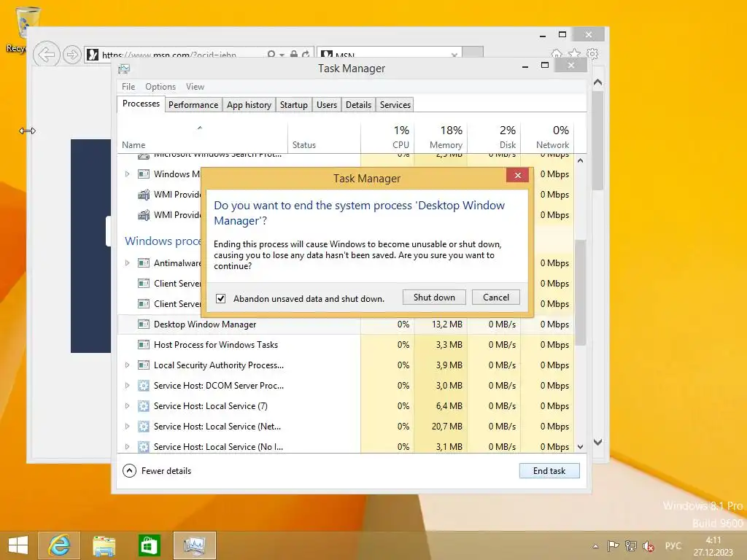Expand Service Host: Local Service (7)

[127, 406]
